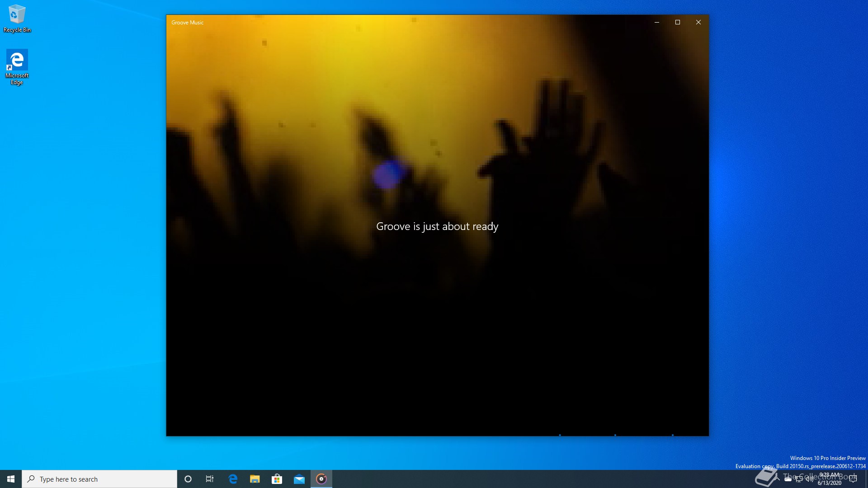Click the 'Groove is just about ready' message
The width and height of the screenshot is (868, 488).
tap(437, 226)
